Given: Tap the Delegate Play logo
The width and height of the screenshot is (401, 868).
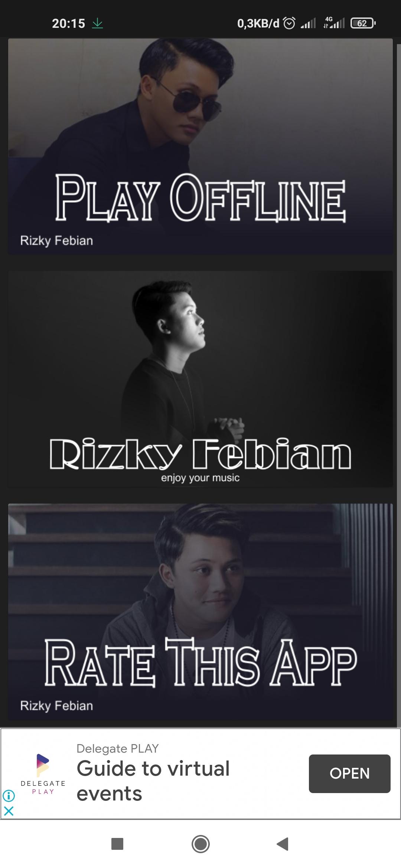Looking at the screenshot, I should [43, 774].
